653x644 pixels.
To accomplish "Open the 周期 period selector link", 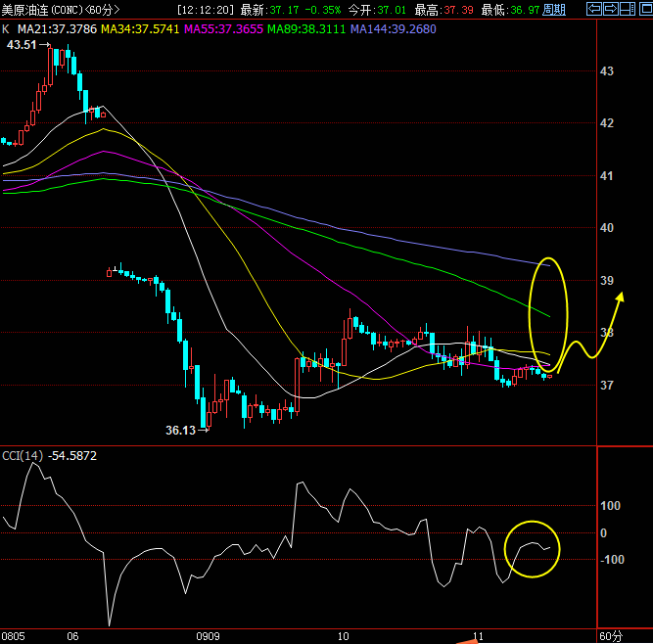I will (554, 10).
